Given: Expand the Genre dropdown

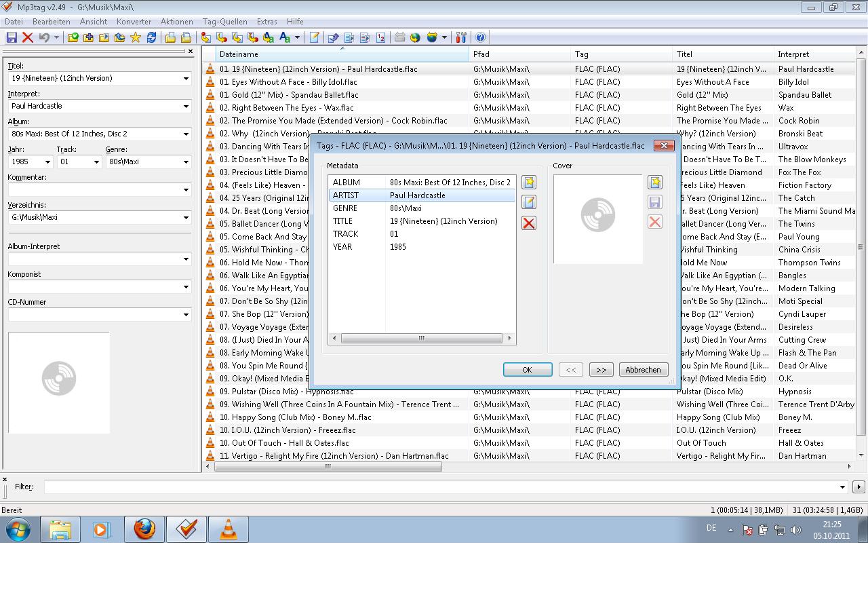Looking at the screenshot, I should click(186, 162).
